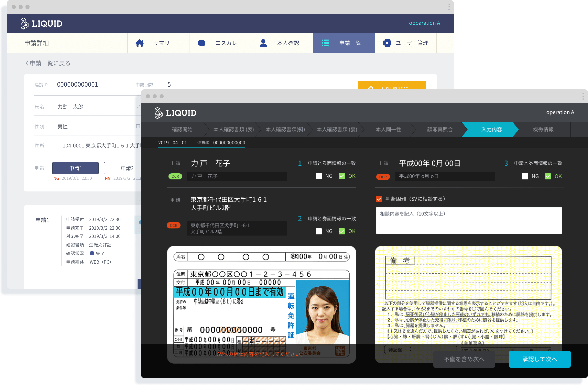The height and width of the screenshot is (385, 588).
Task: Click the license back image with 備考
Action: (469, 304)
